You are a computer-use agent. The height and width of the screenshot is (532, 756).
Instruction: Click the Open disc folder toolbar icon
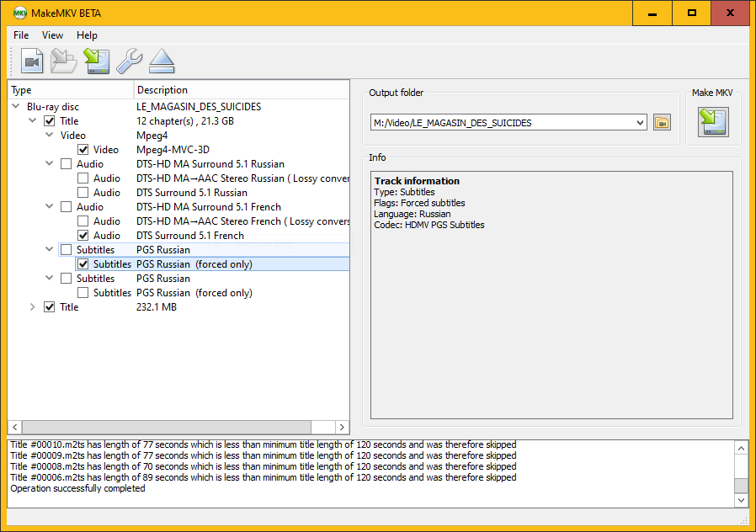64,61
